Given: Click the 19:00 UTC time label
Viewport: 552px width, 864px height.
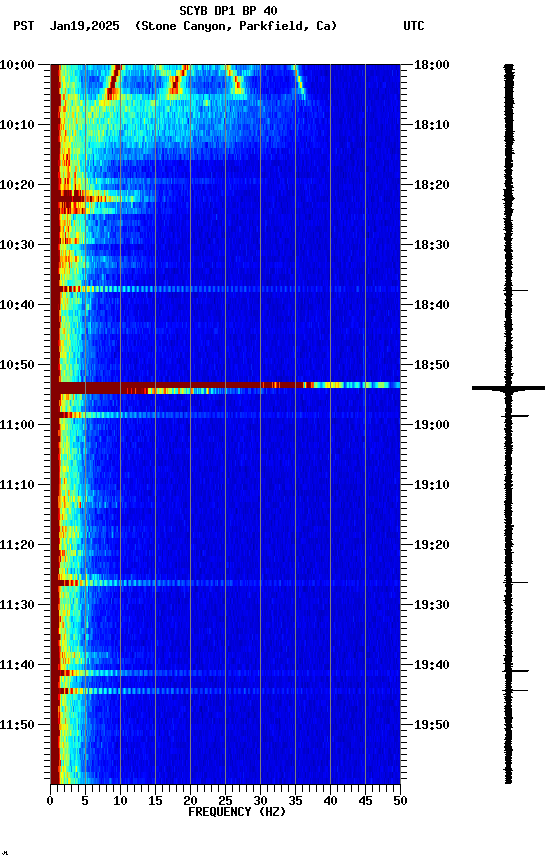Looking at the screenshot, I should (x=432, y=425).
